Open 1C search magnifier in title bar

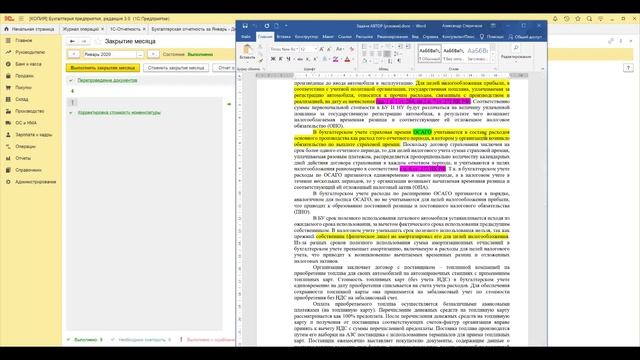click(x=589, y=19)
